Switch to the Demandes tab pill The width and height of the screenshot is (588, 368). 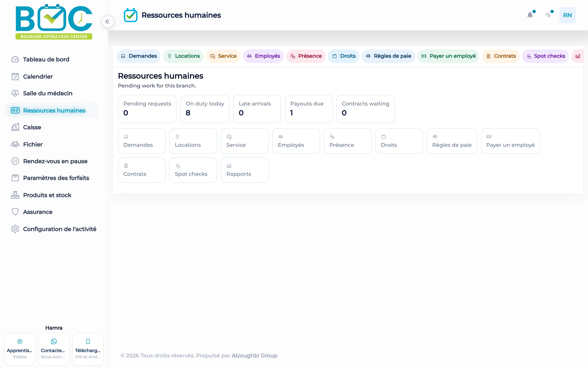138,56
